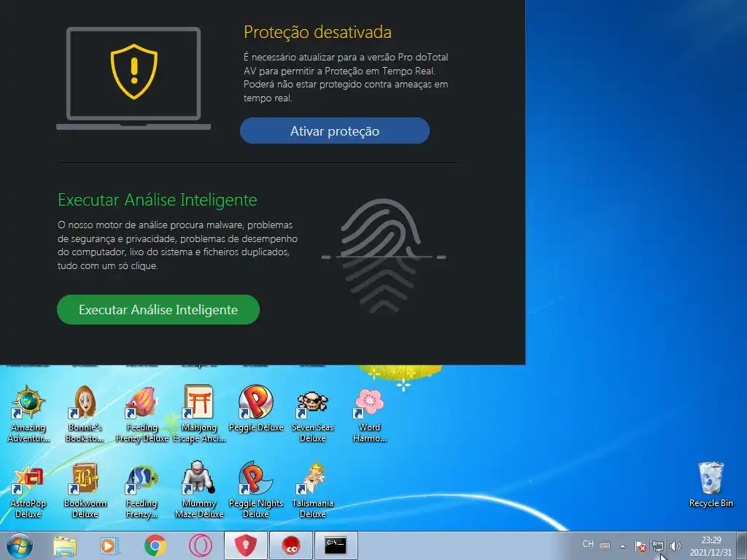
Task: Open Bonnie's Bookstore desktop shortcut
Action: pyautogui.click(x=85, y=414)
